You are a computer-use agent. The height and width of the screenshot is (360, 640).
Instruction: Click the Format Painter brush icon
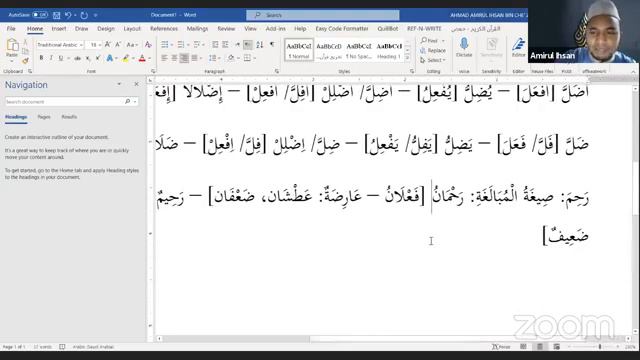(25, 61)
